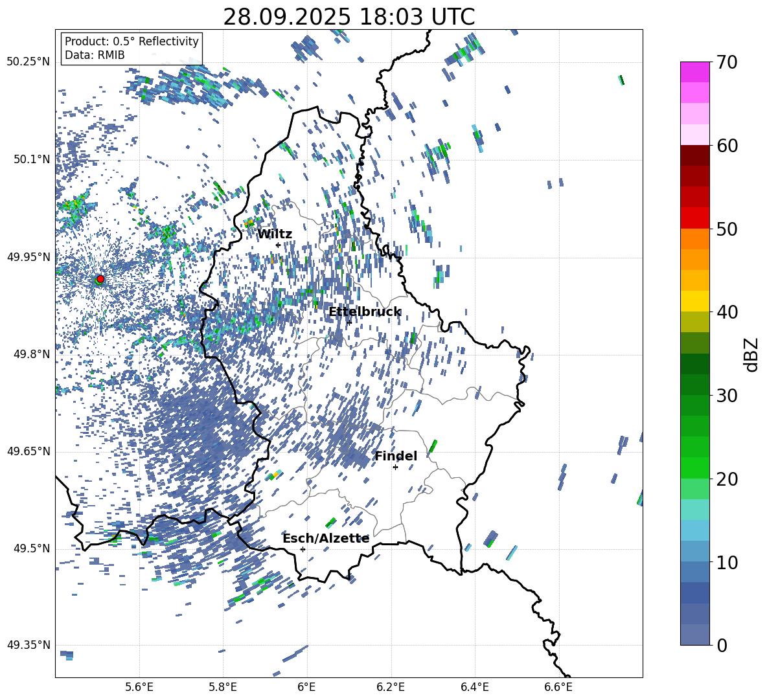The image size is (767, 700).
Task: Click the Ettelbruck station cross marker
Action: point(349,322)
